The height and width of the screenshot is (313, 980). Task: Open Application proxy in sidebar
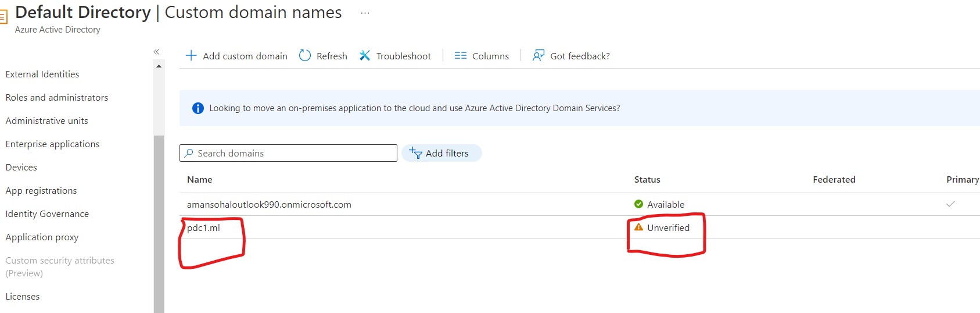tap(42, 237)
